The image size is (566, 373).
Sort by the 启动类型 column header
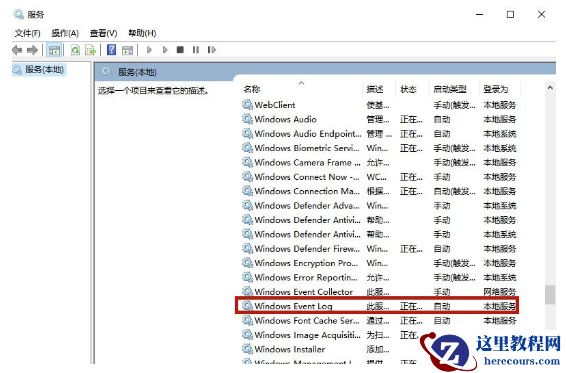tap(450, 89)
